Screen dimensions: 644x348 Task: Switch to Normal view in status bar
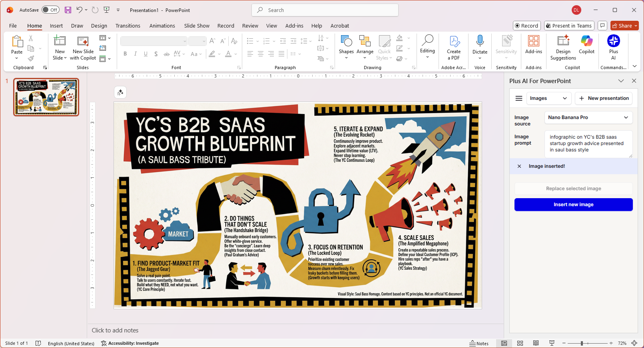point(504,343)
